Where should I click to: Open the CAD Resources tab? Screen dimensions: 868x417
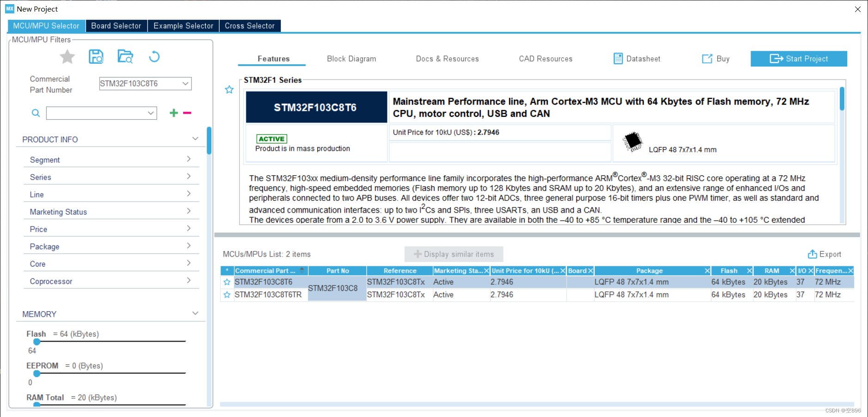pos(546,59)
